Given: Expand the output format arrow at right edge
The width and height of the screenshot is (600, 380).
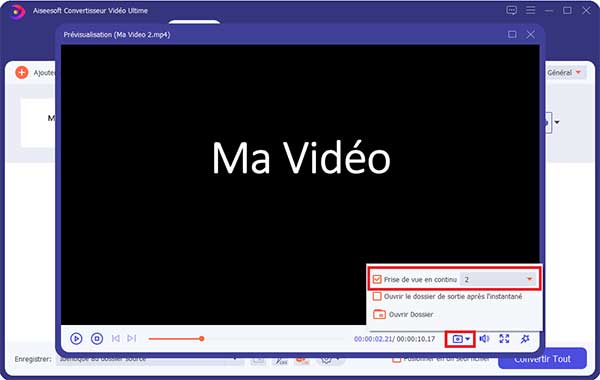Looking at the screenshot, I should pos(557,122).
